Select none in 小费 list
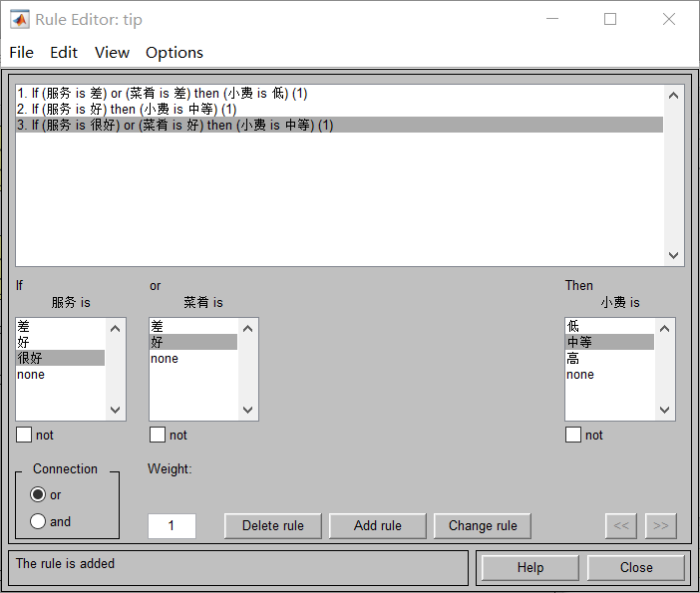 pos(609,375)
